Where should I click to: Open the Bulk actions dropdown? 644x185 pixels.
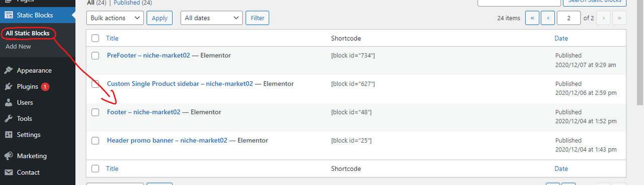coord(115,18)
